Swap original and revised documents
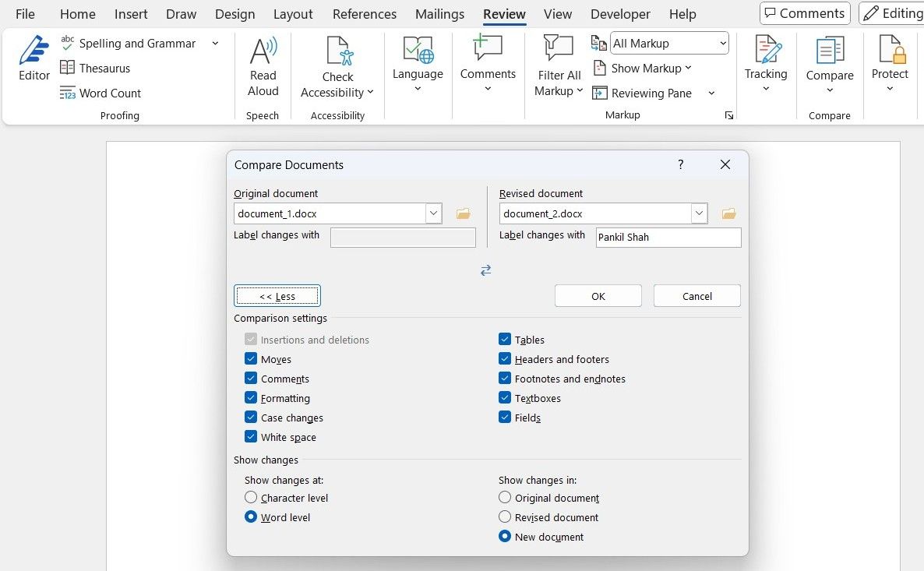924x571 pixels. [x=485, y=270]
